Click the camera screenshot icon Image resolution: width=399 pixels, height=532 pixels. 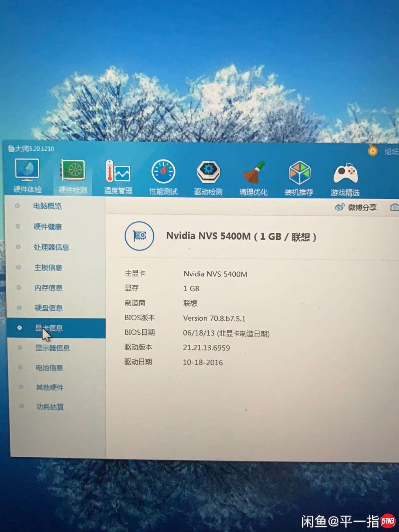click(394, 207)
